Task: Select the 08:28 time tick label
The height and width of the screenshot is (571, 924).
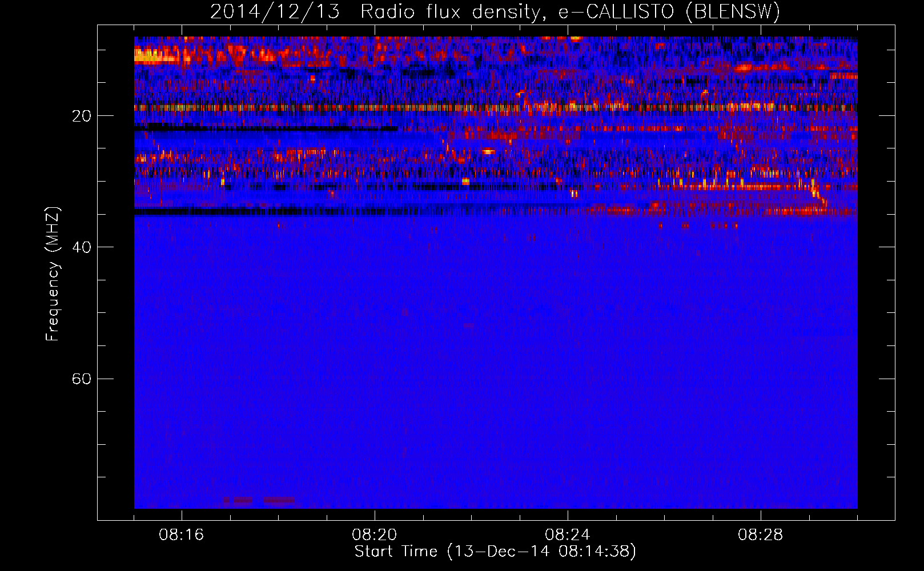Action: (x=761, y=535)
